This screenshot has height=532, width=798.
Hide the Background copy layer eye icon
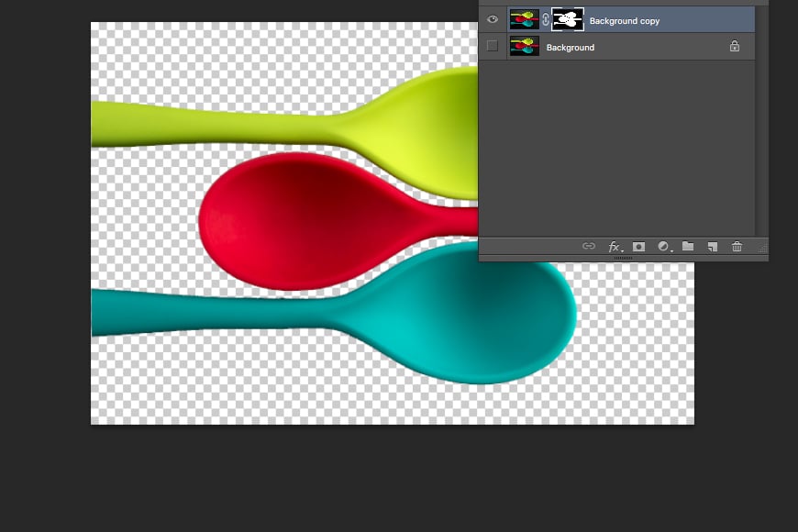click(493, 20)
